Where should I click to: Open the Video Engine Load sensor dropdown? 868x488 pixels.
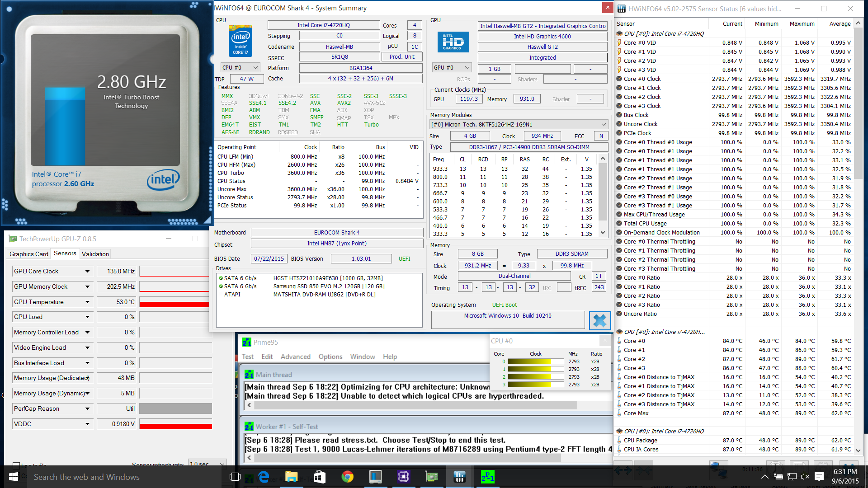click(87, 347)
